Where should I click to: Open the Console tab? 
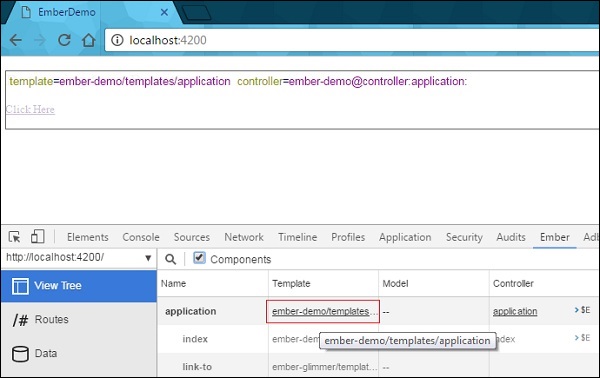coord(141,237)
